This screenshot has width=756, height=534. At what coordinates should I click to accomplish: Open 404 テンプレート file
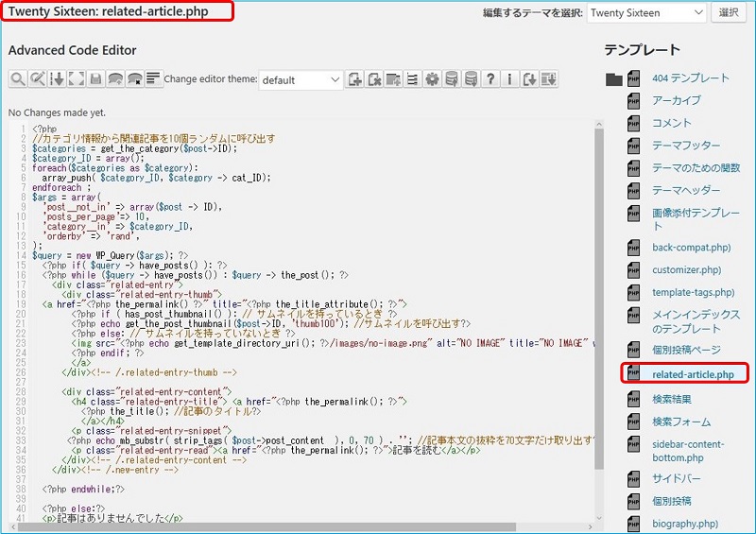pos(691,78)
